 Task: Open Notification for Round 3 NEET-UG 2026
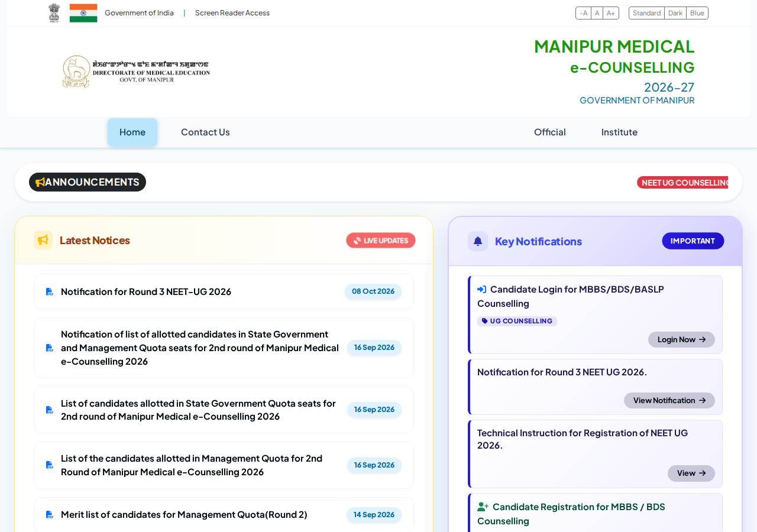pyautogui.click(x=146, y=291)
